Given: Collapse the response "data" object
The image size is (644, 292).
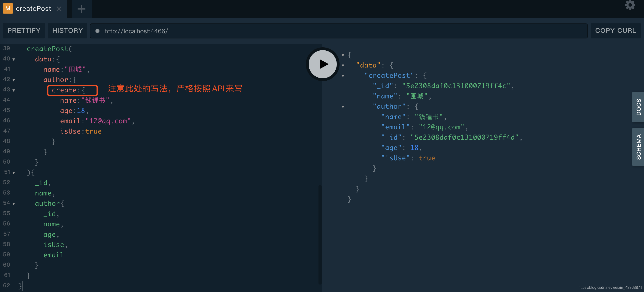Looking at the screenshot, I should click(x=343, y=66).
